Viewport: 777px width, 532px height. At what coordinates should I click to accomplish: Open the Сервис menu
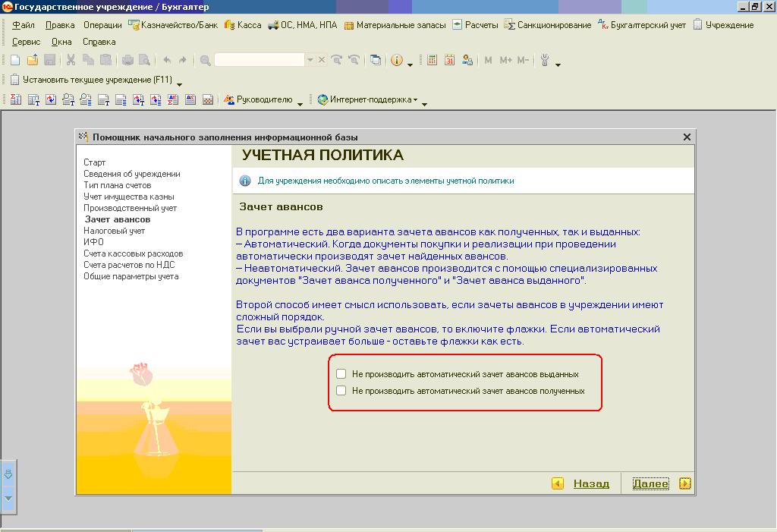[x=27, y=42]
